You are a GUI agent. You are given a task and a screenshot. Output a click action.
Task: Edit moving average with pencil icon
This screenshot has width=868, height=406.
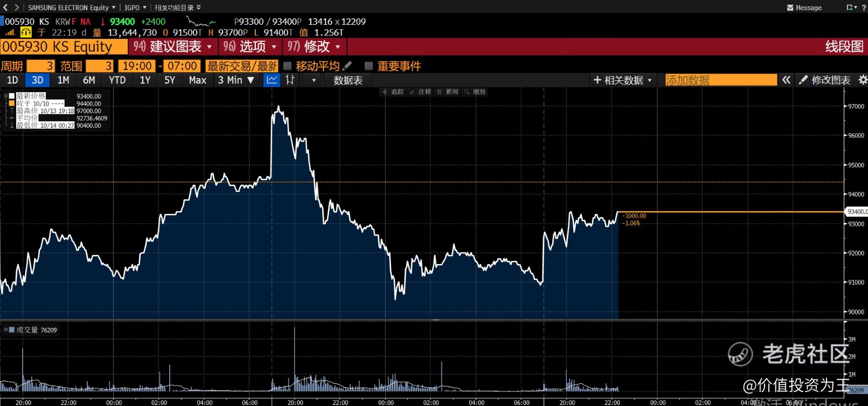tap(348, 66)
